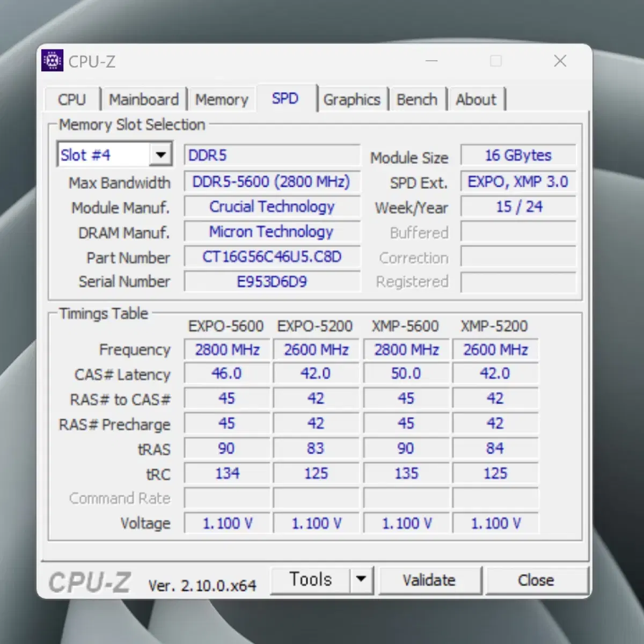Click the EXPO-5200 CAS# Latency cell 42.0
This screenshot has width=644, height=644.
[316, 374]
